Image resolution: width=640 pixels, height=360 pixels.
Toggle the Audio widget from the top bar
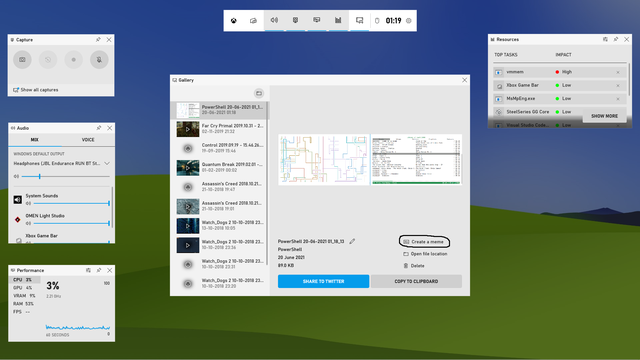(274, 20)
